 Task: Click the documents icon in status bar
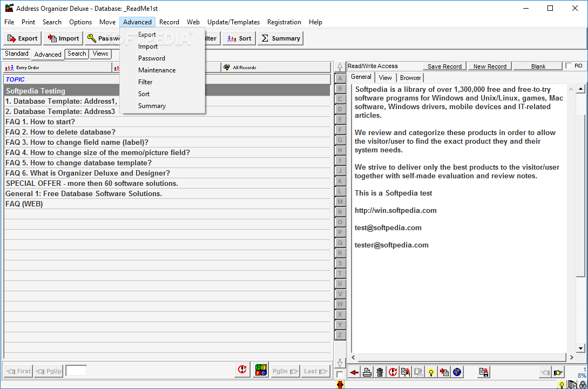coord(572,385)
